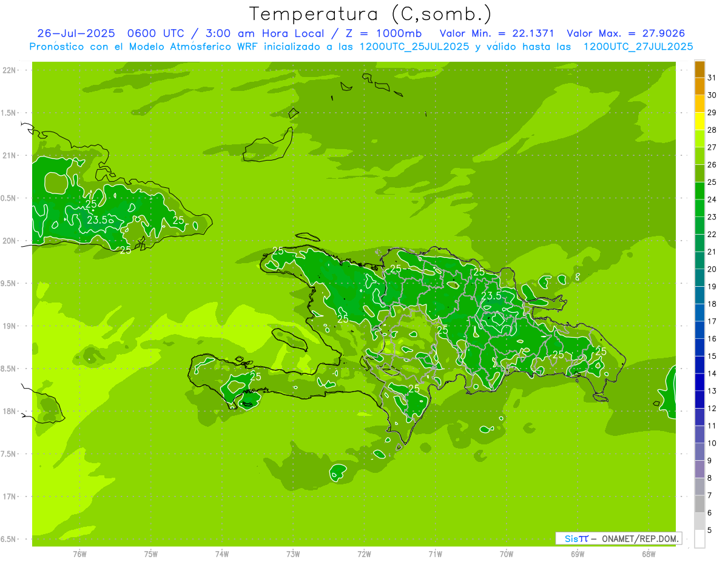Image resolution: width=728 pixels, height=562 pixels.
Task: Click the '1200UTC_27JUL2025' valid-until time
Action: tap(638, 47)
